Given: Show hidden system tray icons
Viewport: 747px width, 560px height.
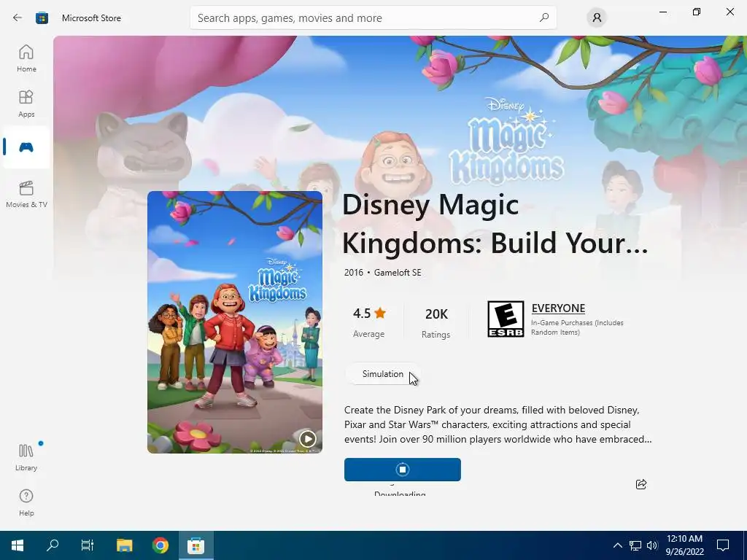Looking at the screenshot, I should [617, 545].
